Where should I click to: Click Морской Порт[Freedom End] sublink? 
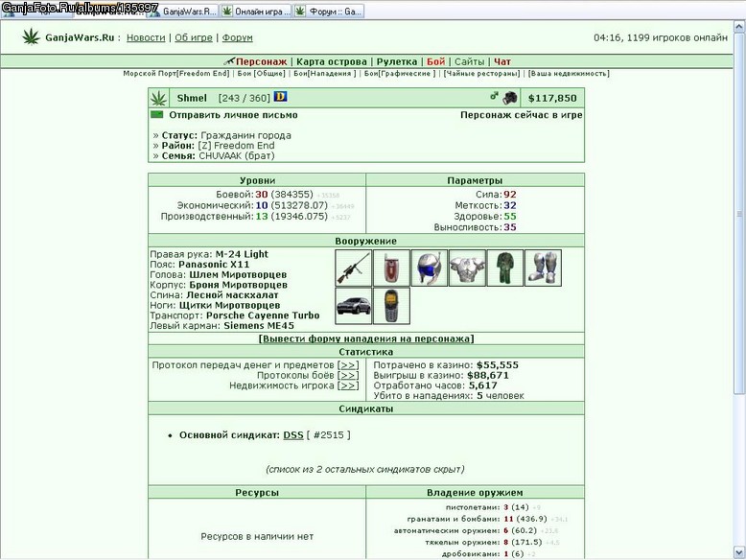tap(176, 73)
